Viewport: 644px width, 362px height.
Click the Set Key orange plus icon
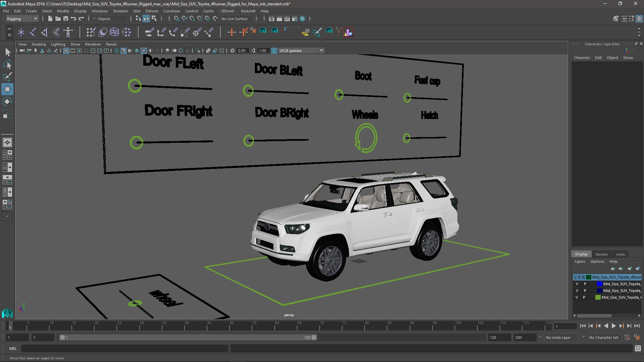231,32
